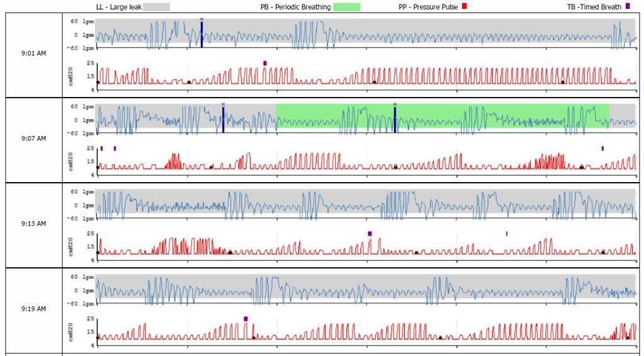Select the 'LL - Large leak' legend label
644x356 pixels.
(119, 7)
